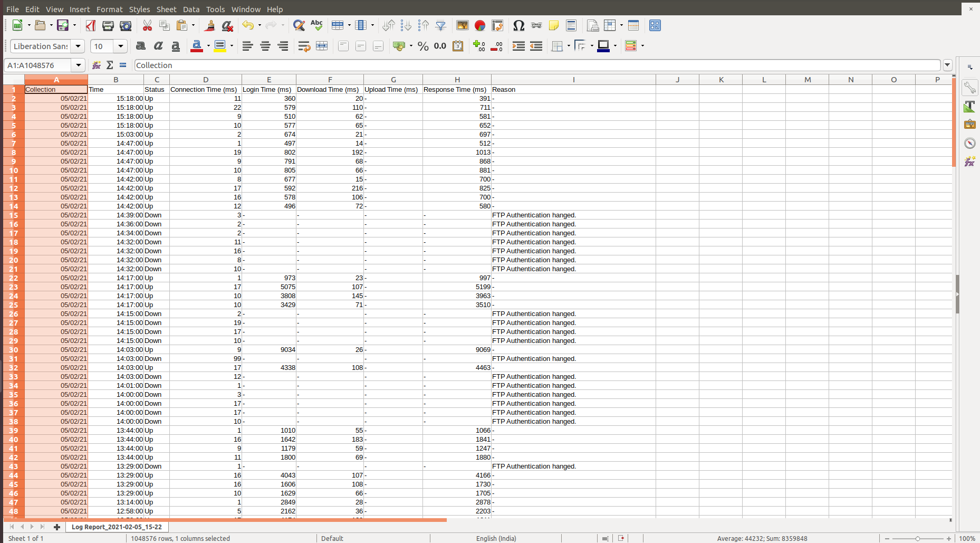This screenshot has width=980, height=543.
Task: Toggle italic text formatting
Action: (158, 46)
